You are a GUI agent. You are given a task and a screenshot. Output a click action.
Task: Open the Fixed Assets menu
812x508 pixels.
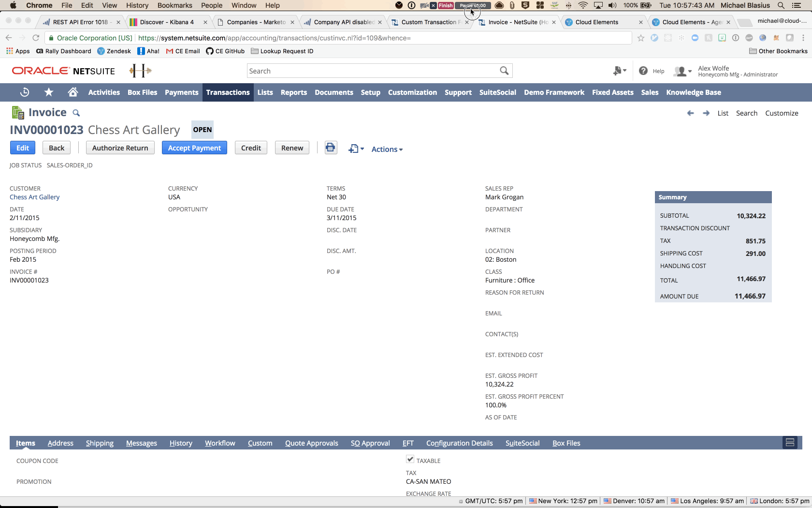point(613,92)
